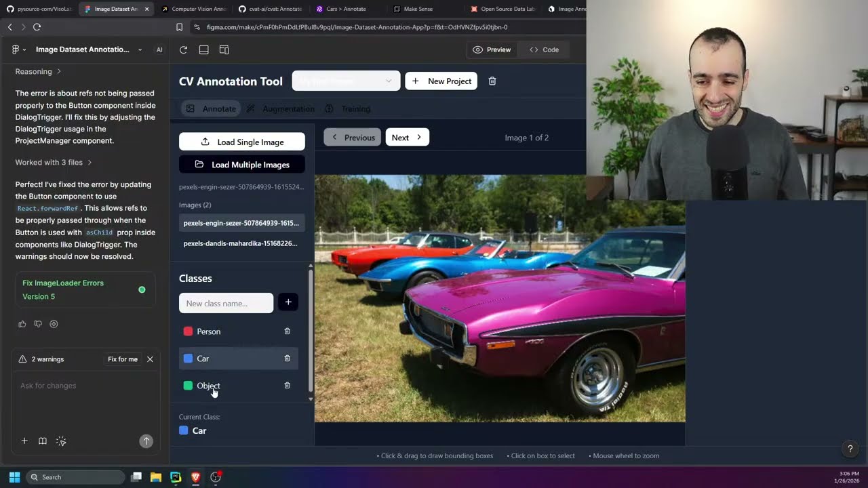
Task: Focus the Ask for changes input
Action: click(x=85, y=386)
